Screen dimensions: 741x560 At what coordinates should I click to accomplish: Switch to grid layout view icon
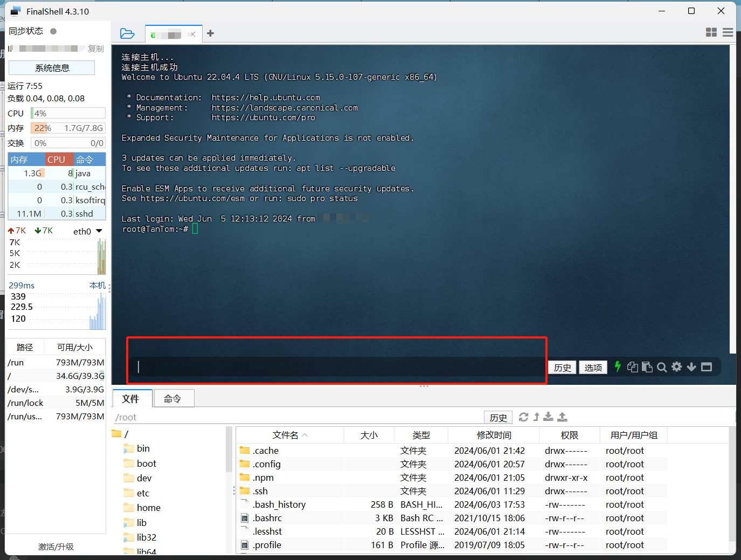click(711, 32)
